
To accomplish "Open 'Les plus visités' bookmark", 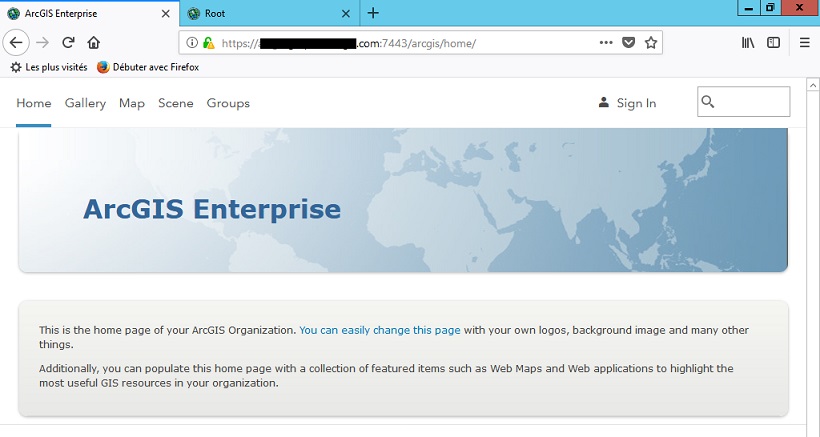I will click(x=49, y=67).
